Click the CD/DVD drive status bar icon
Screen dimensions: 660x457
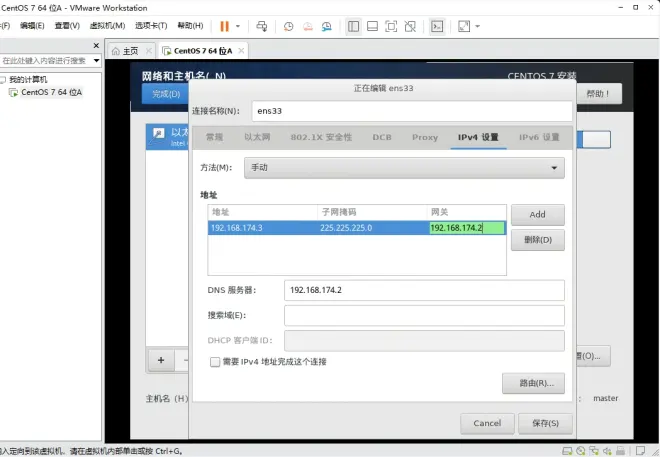pos(581,451)
